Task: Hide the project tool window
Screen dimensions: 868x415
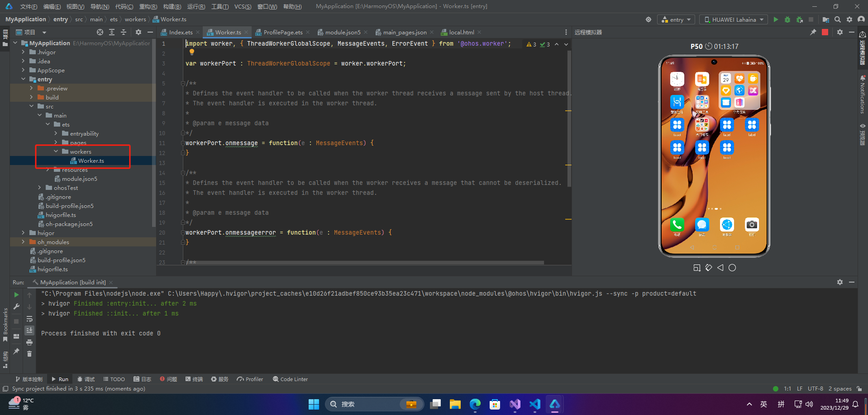Action: pyautogui.click(x=150, y=32)
